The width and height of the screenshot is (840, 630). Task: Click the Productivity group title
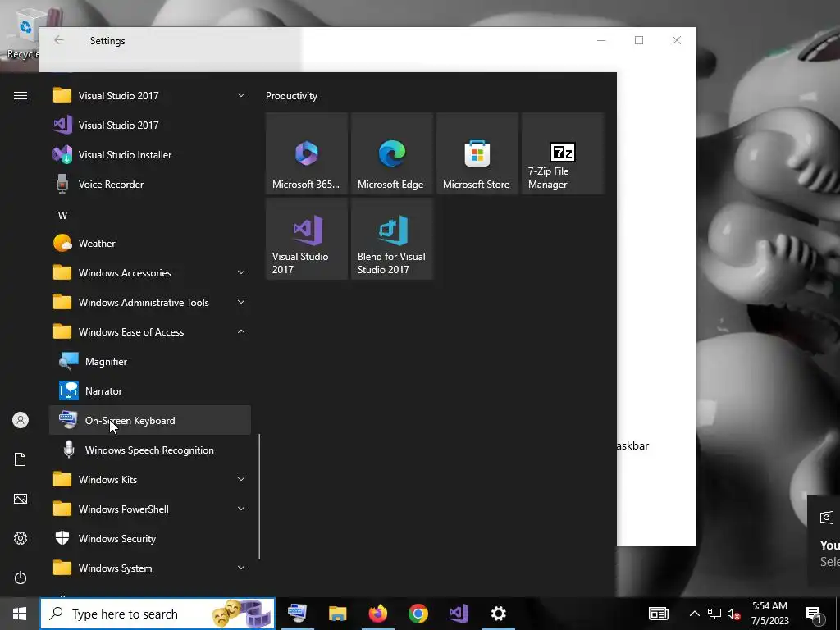[x=291, y=96]
